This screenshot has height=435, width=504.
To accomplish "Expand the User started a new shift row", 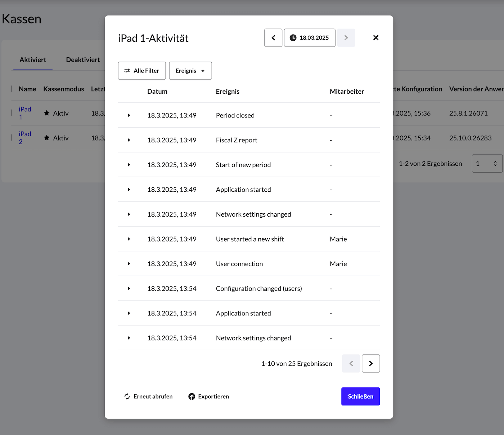I will (129, 239).
